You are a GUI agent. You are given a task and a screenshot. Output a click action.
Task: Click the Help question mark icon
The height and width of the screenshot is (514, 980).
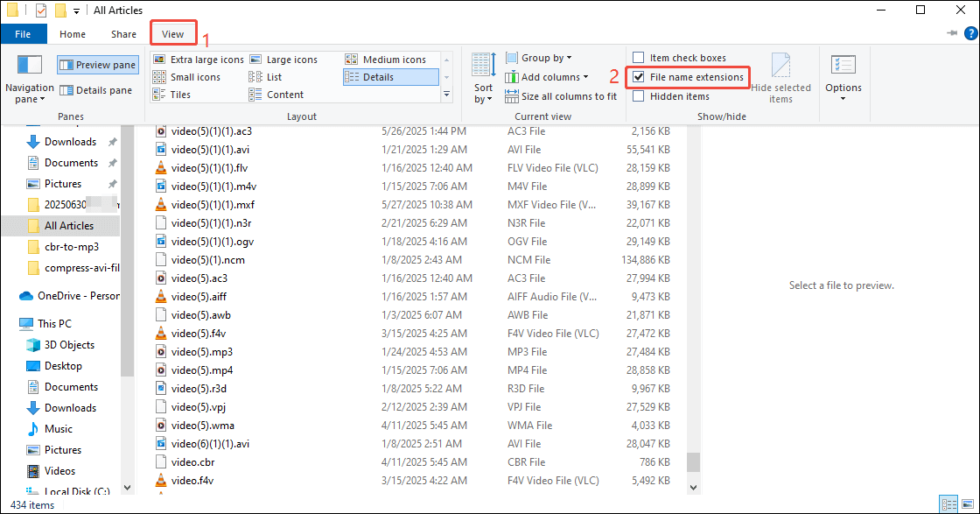pos(970,34)
